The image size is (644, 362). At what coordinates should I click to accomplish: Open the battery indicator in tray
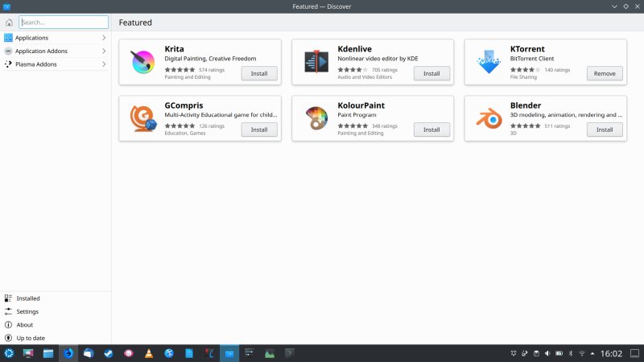[x=559, y=353]
